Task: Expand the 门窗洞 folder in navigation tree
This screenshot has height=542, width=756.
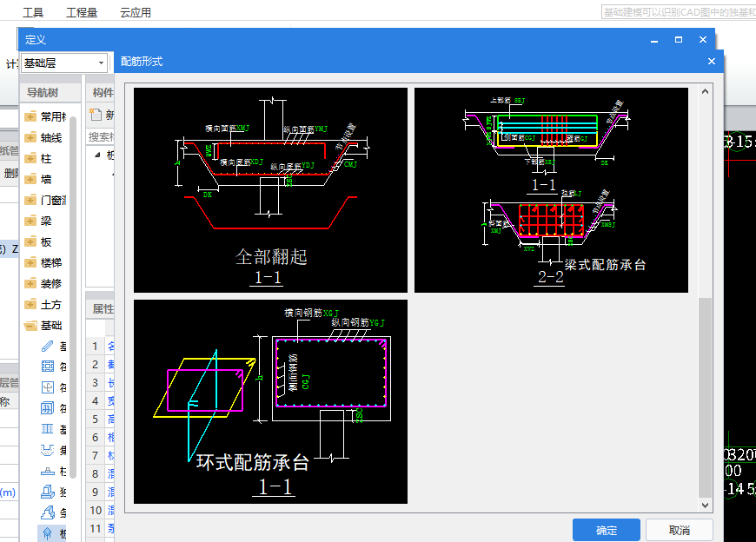Action: click(30, 200)
